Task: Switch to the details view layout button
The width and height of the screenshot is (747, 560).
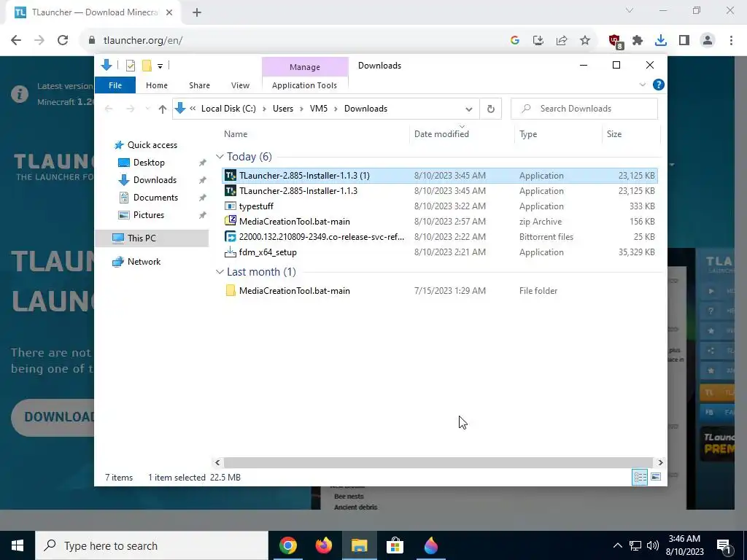Action: coord(640,477)
